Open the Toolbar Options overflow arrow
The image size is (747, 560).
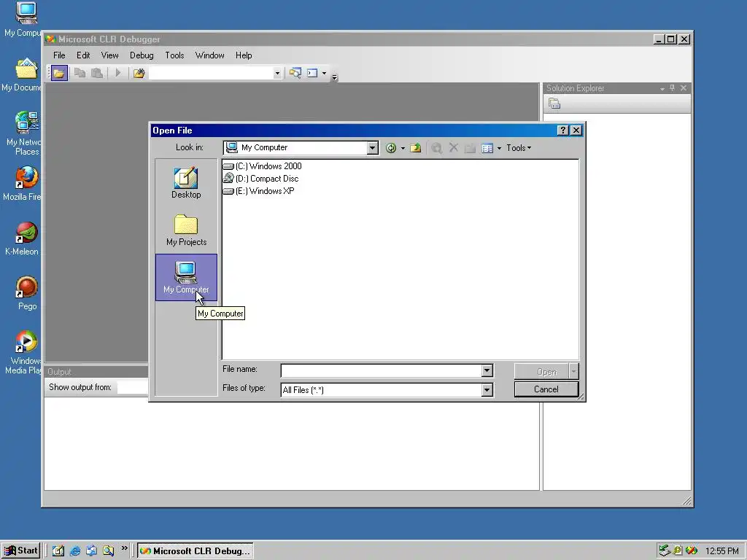pos(334,77)
